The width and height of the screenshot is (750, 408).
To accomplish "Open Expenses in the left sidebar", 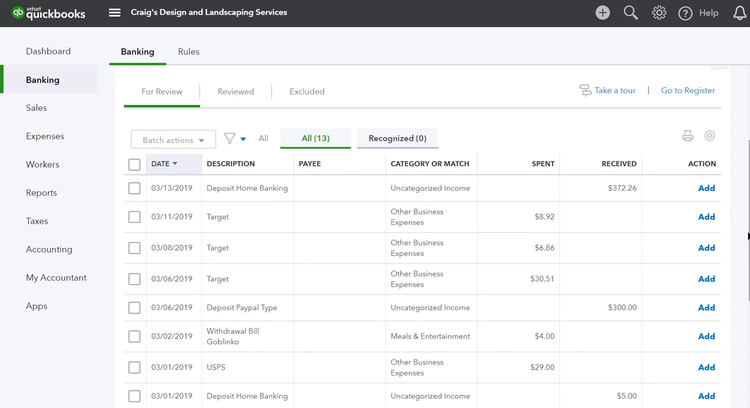I will click(45, 136).
